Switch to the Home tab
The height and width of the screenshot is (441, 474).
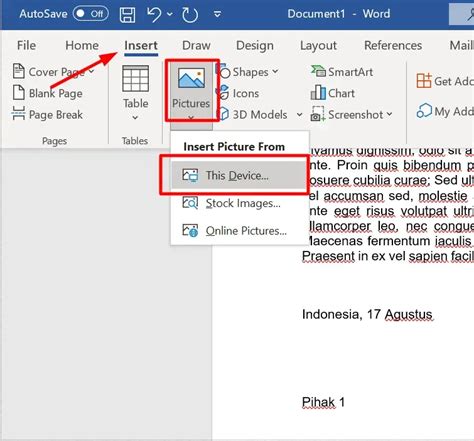[82, 45]
